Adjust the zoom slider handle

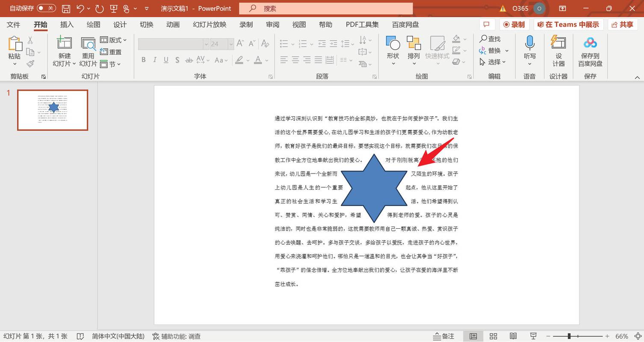click(x=569, y=336)
